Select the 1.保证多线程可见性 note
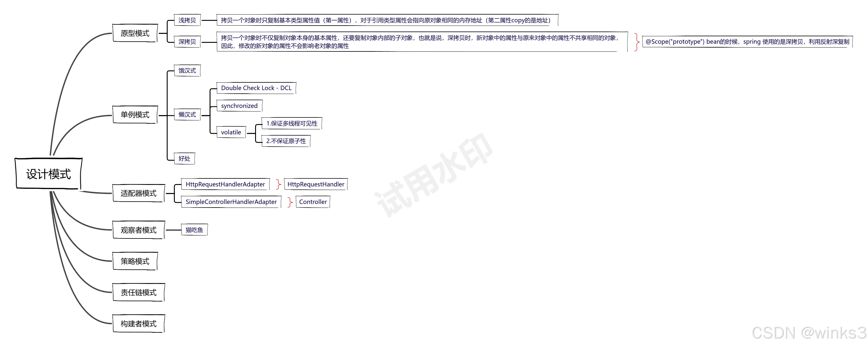Screen dimensions: 868x347 [x=291, y=123]
